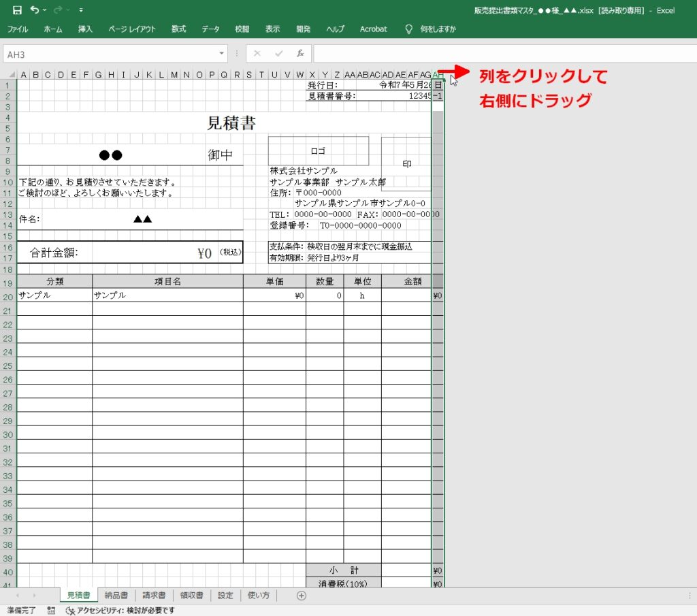Click the macro recording status bar icon
This screenshot has height=616, width=697.
click(x=51, y=611)
